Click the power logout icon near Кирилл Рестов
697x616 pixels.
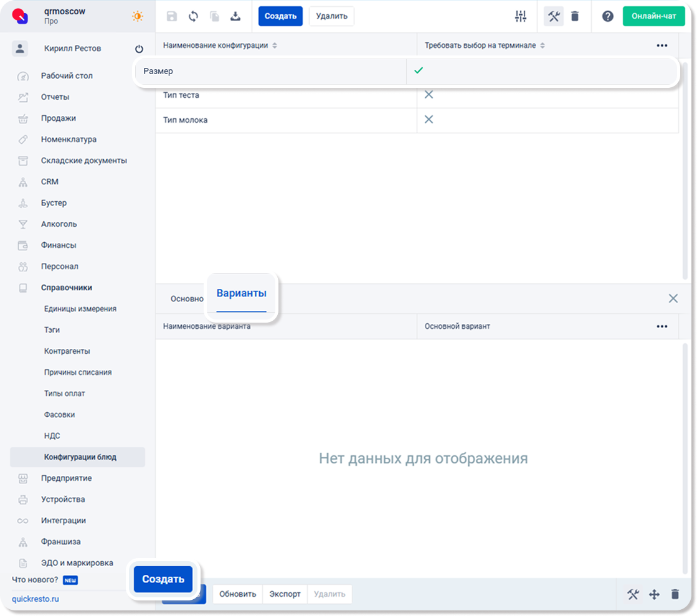139,49
